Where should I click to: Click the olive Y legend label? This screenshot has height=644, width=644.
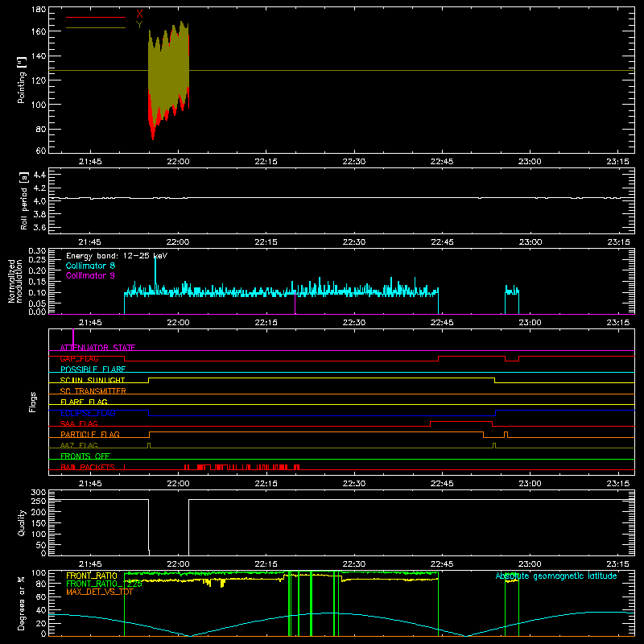click(x=139, y=25)
